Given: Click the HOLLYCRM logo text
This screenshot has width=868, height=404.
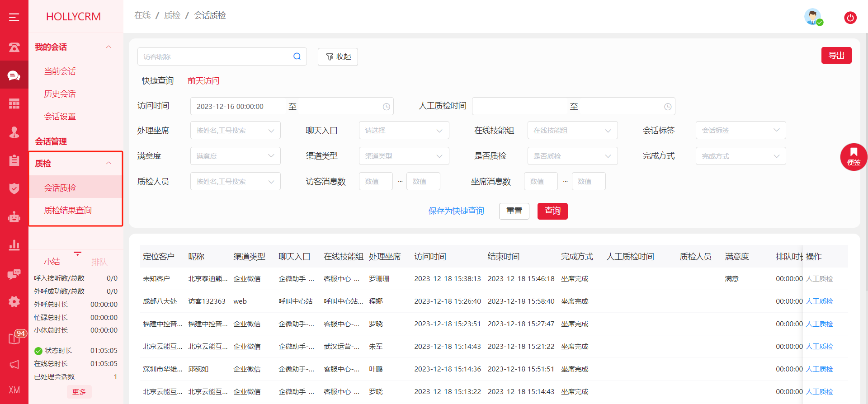Looking at the screenshot, I should 73,17.
